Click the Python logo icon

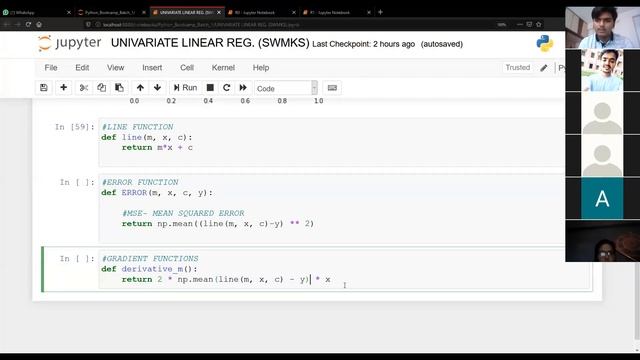[545, 43]
